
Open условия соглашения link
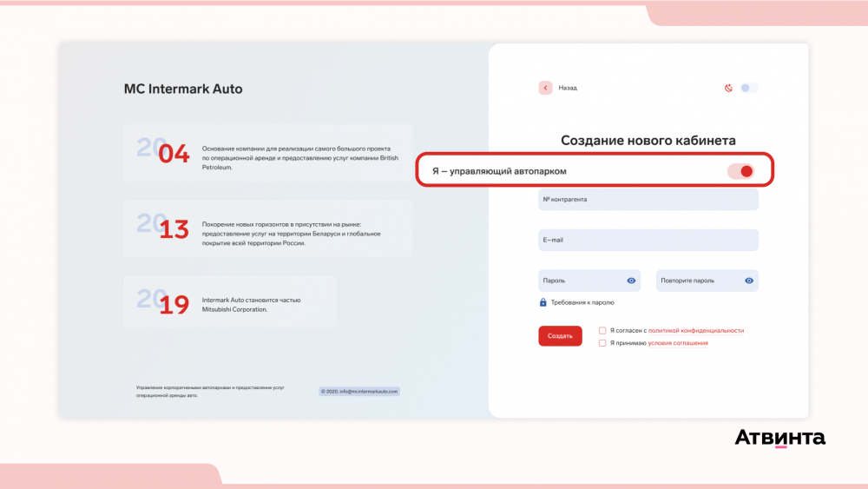(678, 343)
